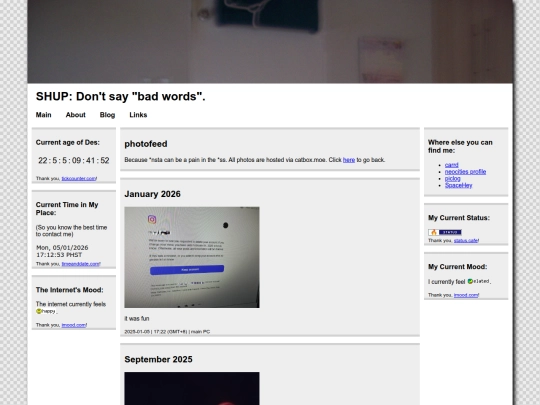The image size is (540, 405).
Task: Follow the 'here' link to go back
Action: [x=349, y=160]
